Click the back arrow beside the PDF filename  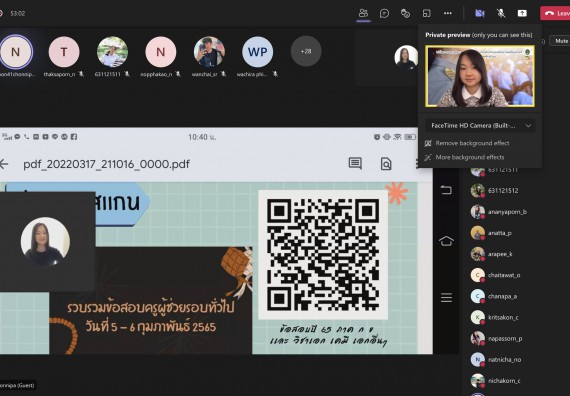4,164
